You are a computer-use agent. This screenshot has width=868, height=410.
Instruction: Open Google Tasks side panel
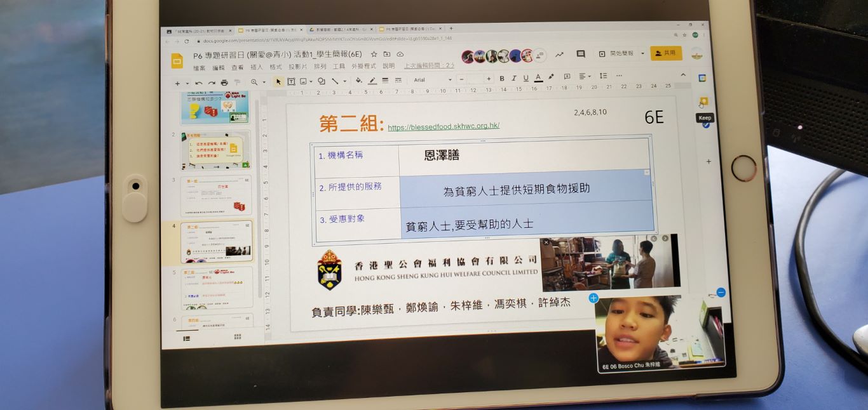click(707, 124)
